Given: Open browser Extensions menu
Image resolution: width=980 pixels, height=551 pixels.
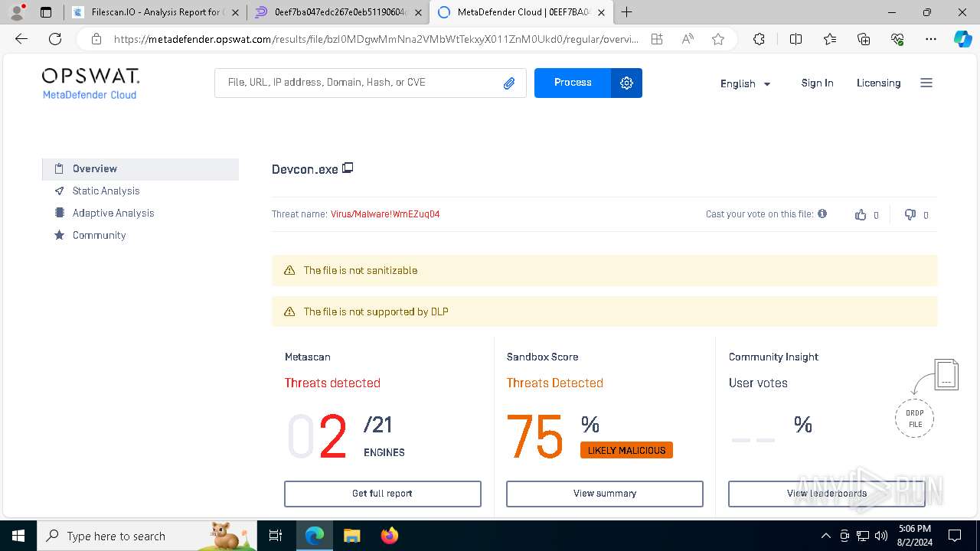Looking at the screenshot, I should (759, 39).
